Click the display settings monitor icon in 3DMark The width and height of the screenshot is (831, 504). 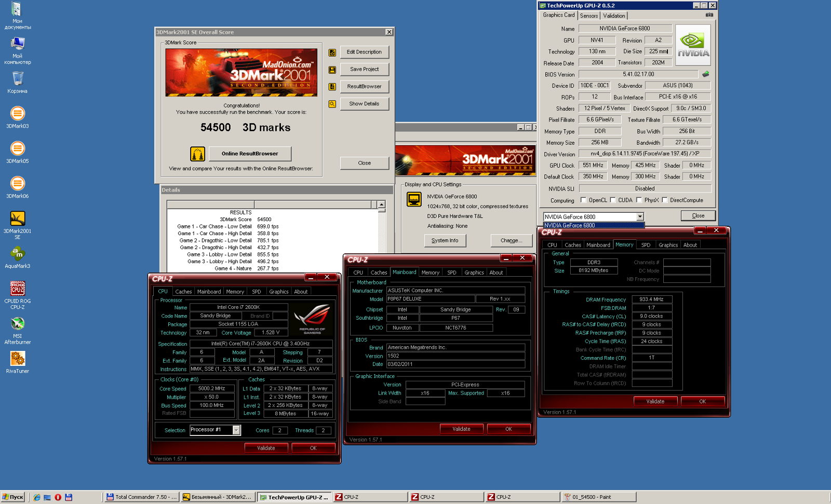tap(414, 199)
